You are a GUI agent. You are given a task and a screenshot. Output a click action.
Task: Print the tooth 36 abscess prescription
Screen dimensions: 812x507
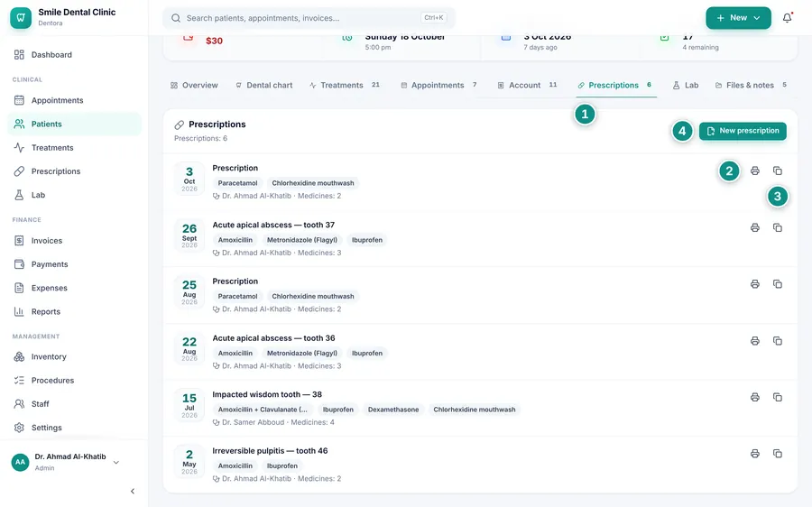click(755, 341)
